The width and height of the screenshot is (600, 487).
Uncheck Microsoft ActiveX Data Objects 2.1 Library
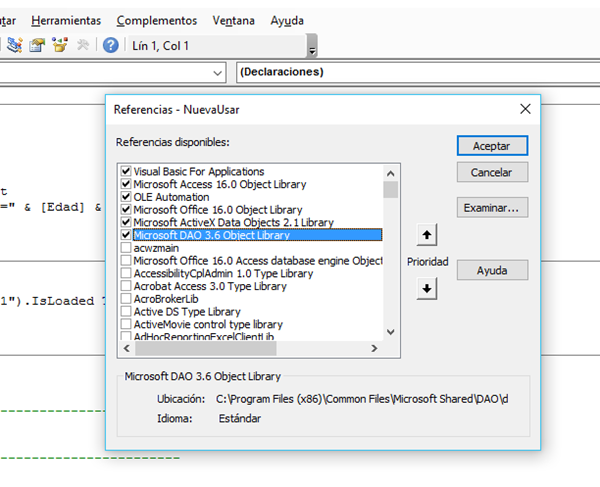pos(125,223)
